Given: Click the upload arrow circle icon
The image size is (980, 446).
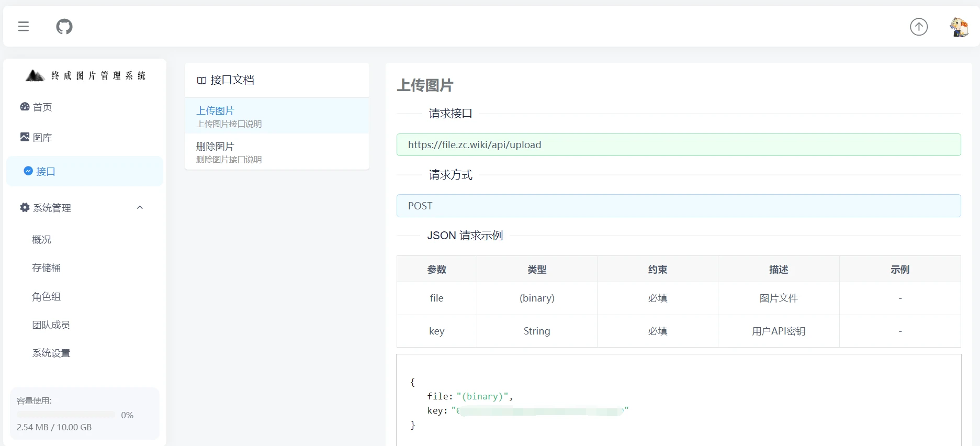Looking at the screenshot, I should [918, 27].
